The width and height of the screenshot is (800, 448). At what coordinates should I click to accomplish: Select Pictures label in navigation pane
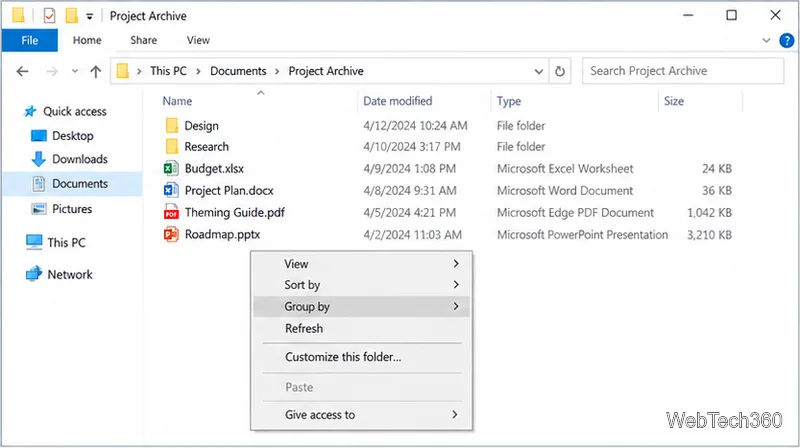(72, 209)
